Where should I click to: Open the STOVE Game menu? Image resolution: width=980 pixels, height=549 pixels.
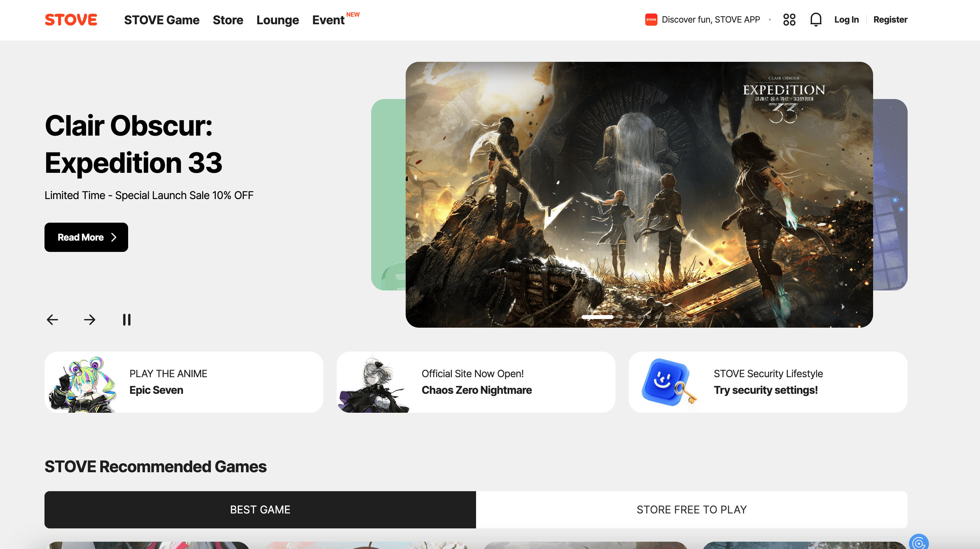162,20
